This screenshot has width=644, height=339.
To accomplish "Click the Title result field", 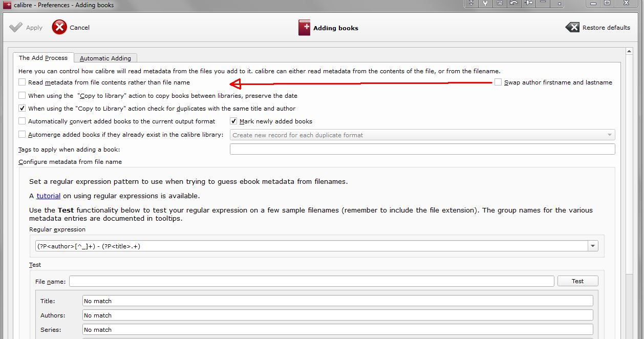I will click(338, 301).
